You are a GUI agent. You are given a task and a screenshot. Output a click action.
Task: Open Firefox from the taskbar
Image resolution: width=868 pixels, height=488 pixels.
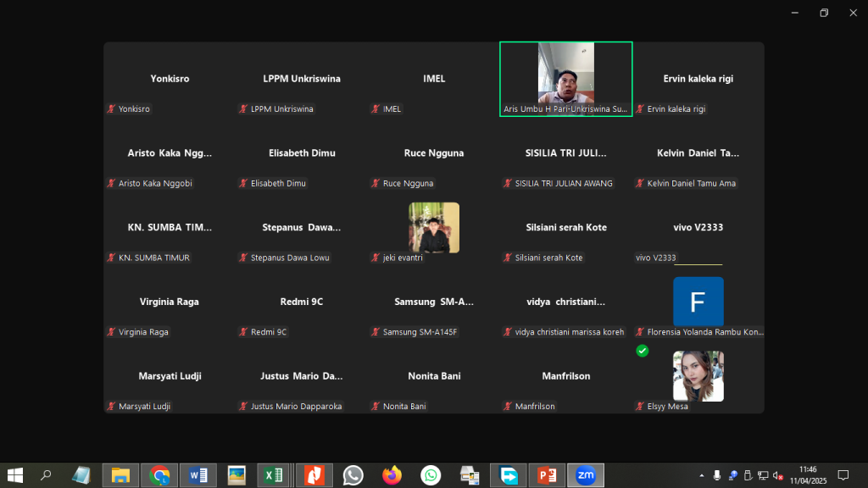392,475
